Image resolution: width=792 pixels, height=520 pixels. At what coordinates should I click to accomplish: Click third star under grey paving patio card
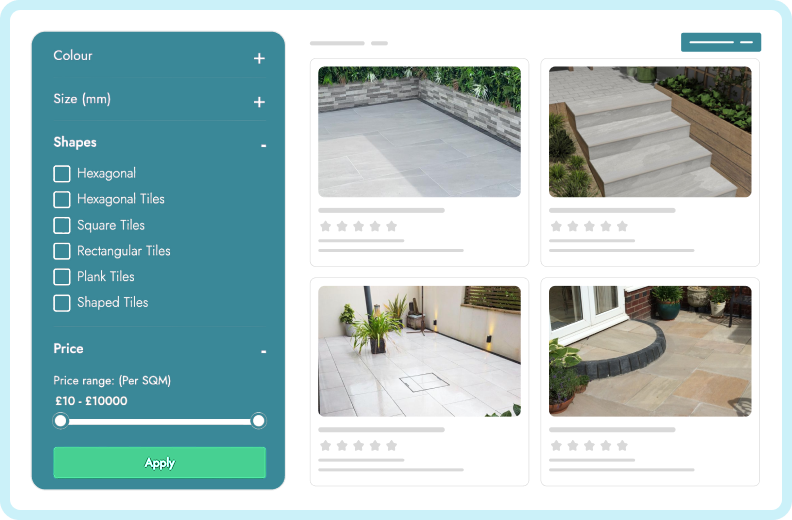pos(359,226)
